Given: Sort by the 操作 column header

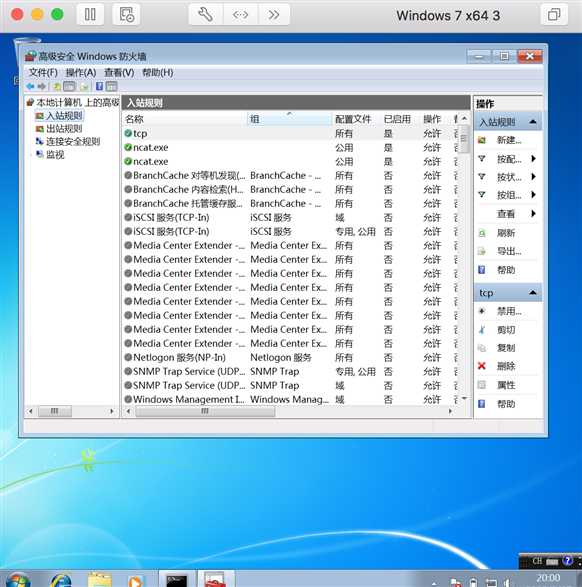Looking at the screenshot, I should pyautogui.click(x=436, y=119).
